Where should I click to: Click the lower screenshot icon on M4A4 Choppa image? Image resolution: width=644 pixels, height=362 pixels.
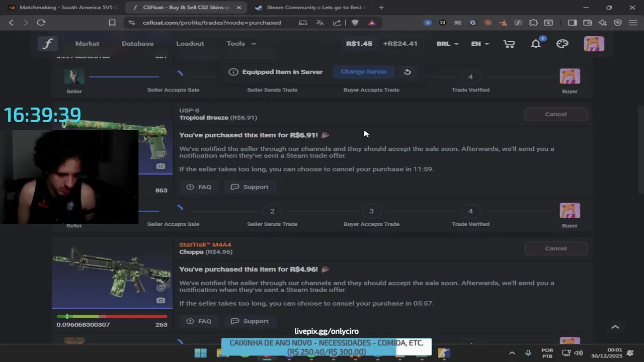pos(160,301)
